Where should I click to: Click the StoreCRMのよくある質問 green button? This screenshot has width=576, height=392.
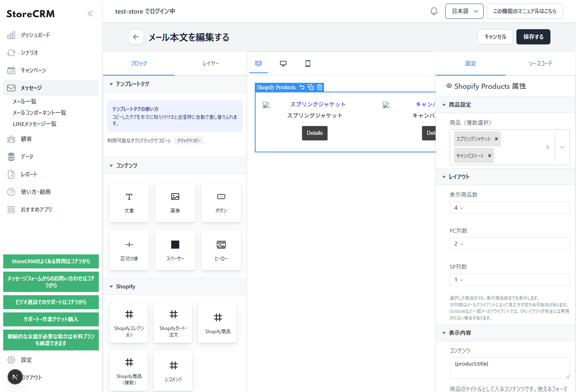(x=51, y=262)
